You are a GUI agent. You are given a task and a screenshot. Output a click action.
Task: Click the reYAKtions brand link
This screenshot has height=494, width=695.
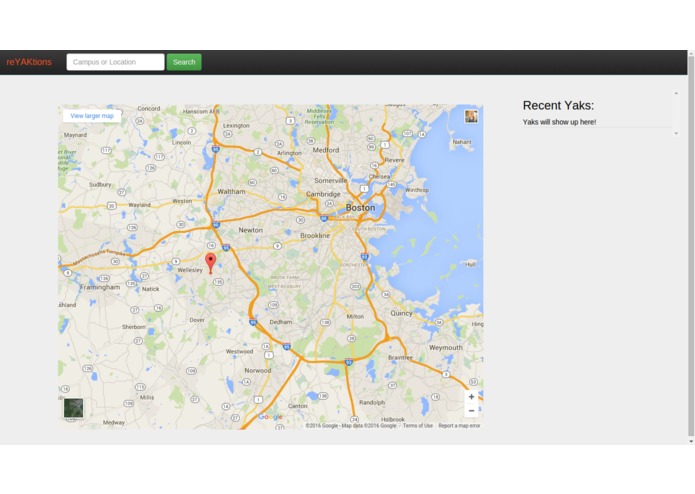click(x=29, y=62)
